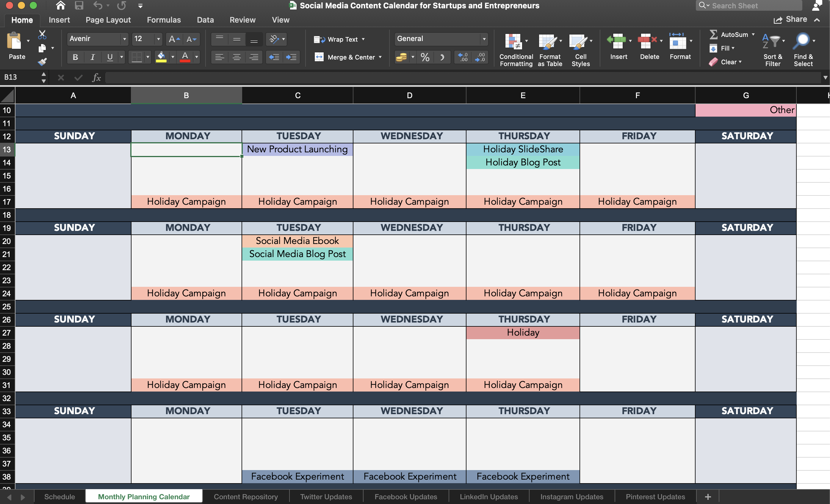This screenshot has width=830, height=504.
Task: Switch to the Instagram Updates tab
Action: [570, 496]
